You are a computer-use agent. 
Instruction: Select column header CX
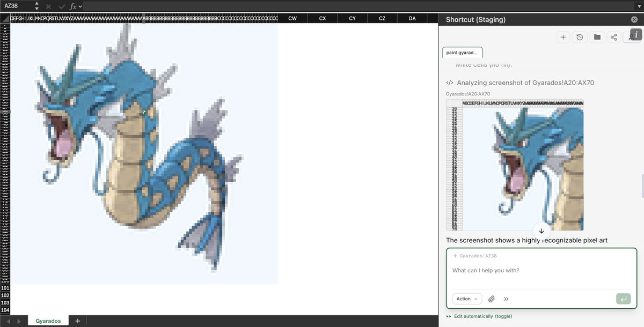(323, 18)
